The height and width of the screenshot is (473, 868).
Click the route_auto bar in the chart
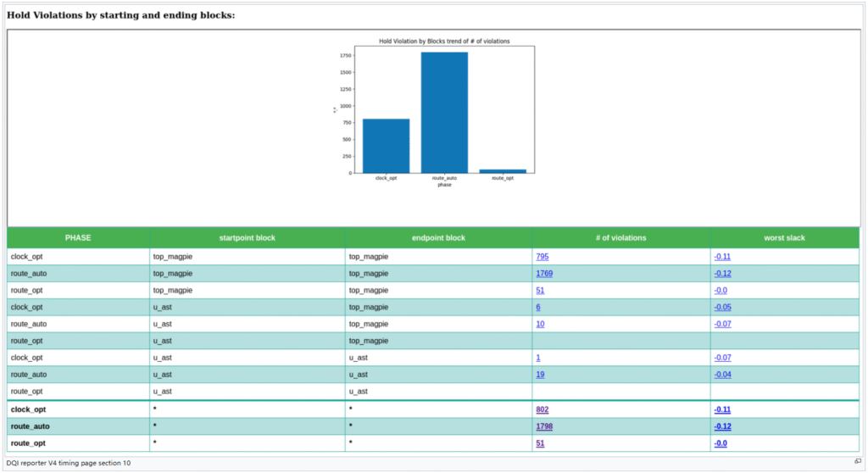pos(444,113)
